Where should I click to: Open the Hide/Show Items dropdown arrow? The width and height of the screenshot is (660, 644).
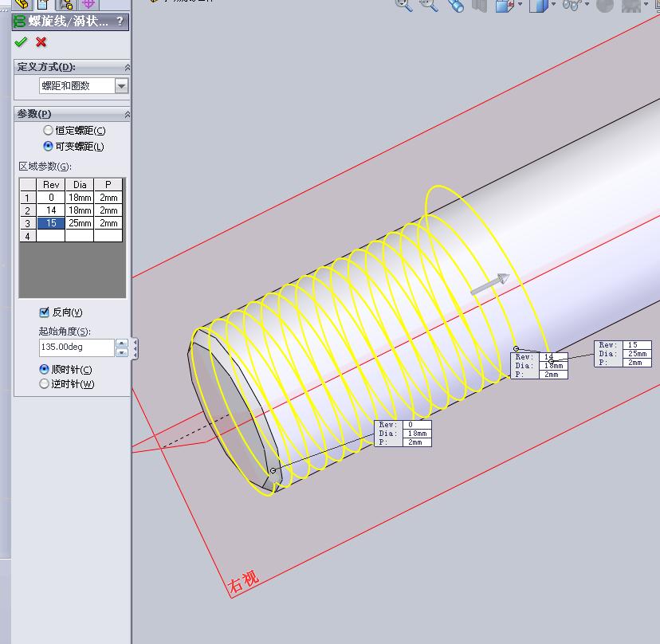click(x=587, y=4)
